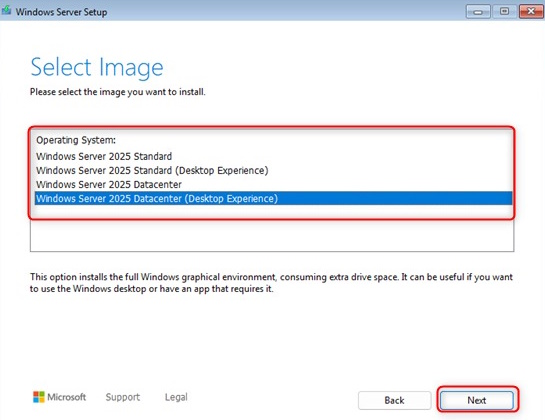Pick highlighted Datacenter (Desktop Experience) entry
The image size is (545, 420).
coord(273,198)
